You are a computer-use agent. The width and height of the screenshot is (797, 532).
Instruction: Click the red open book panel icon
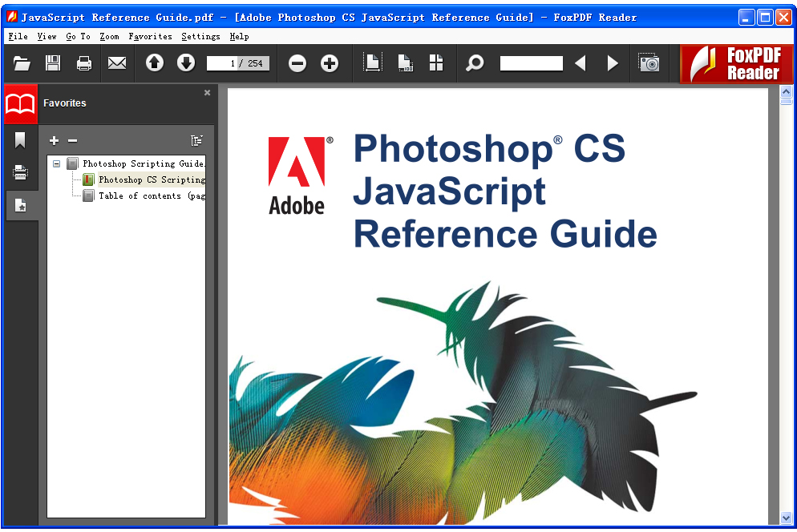coord(20,104)
